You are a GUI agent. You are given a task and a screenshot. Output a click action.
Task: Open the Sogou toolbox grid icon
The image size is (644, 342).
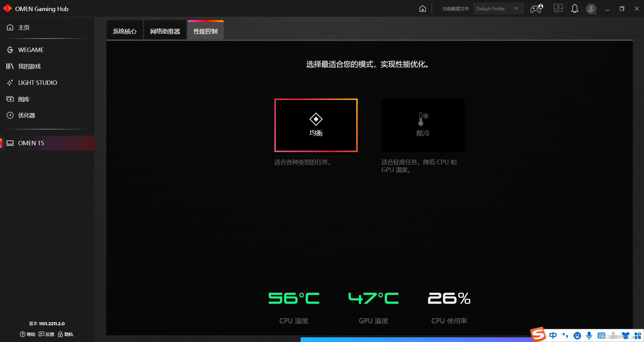coord(638,335)
